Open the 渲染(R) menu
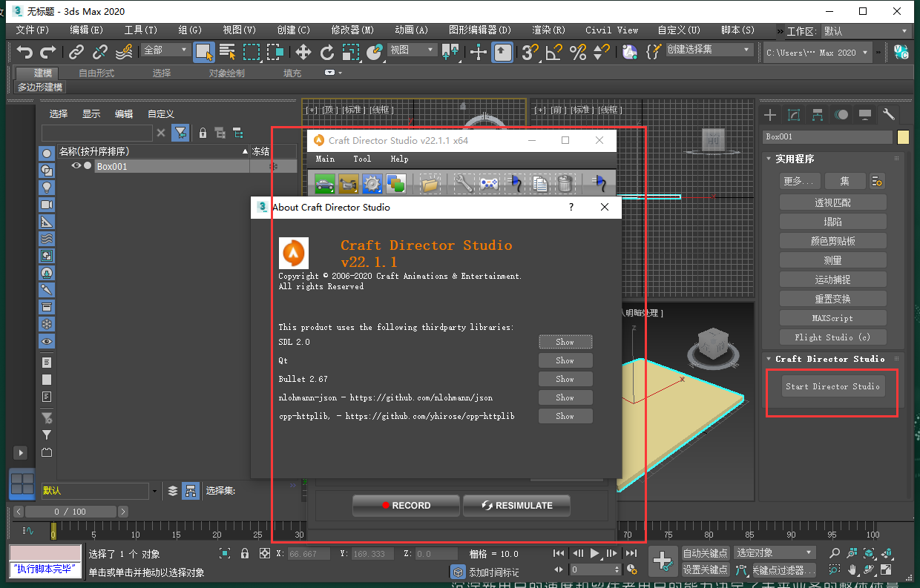 548,30
